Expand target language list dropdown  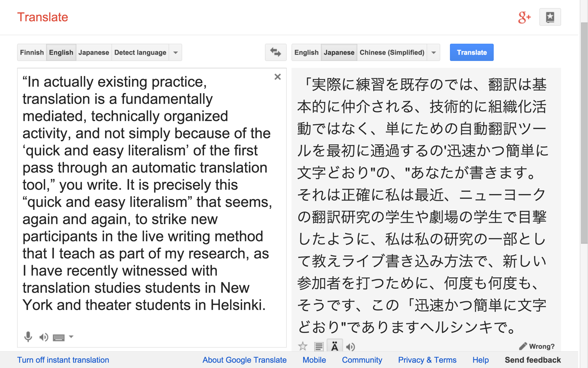434,52
